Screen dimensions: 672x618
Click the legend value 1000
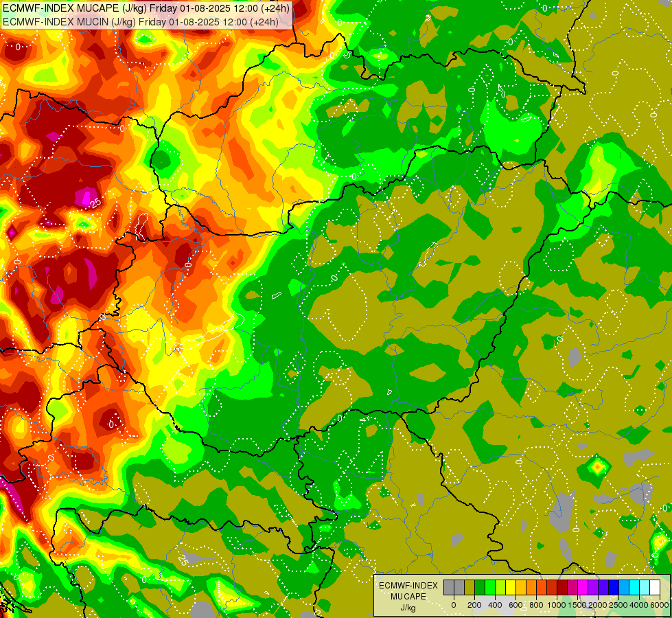click(557, 605)
